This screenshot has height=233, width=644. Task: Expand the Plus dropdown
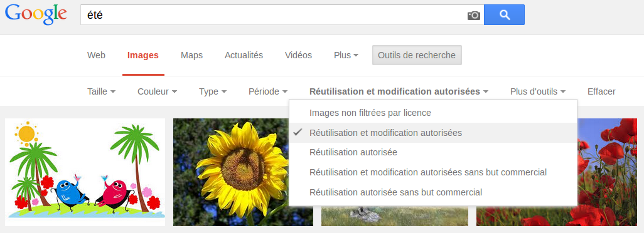pos(346,55)
